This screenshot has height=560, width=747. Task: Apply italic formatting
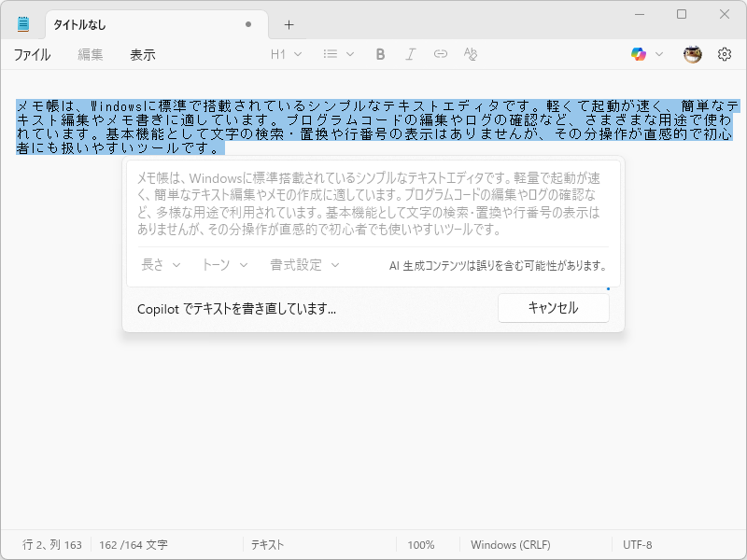pos(411,54)
